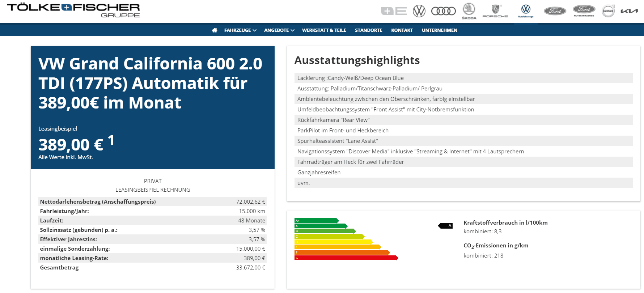Click the Sollzinssatz (gebunden) p. a. row label
Viewport: 644px width, 293px height.
tap(79, 230)
